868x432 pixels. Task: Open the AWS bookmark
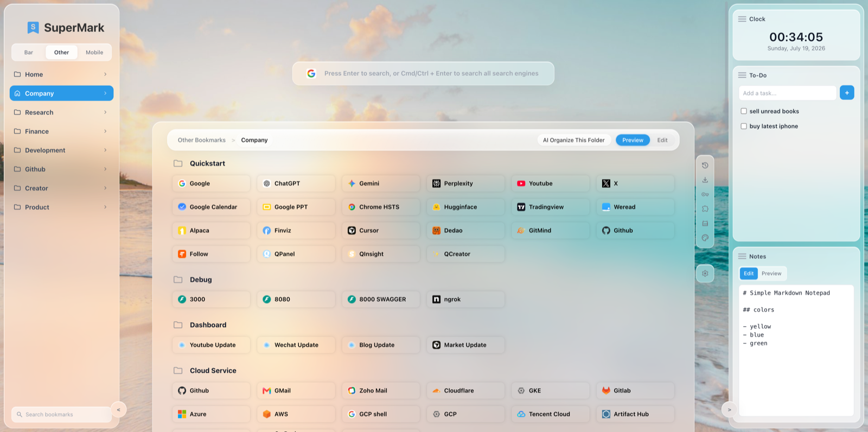click(x=296, y=414)
